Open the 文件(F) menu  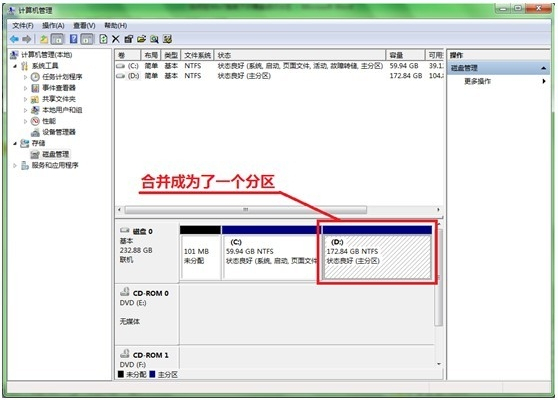click(x=23, y=26)
